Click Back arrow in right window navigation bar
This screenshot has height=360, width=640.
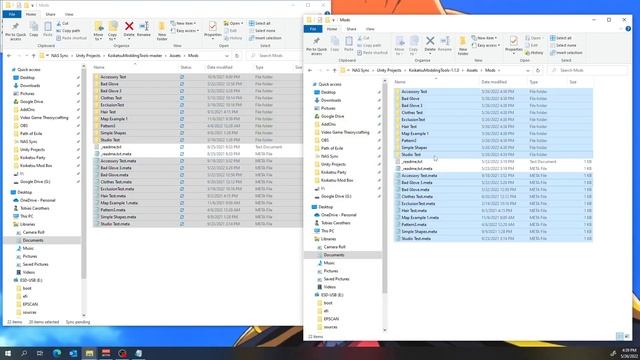310,70
